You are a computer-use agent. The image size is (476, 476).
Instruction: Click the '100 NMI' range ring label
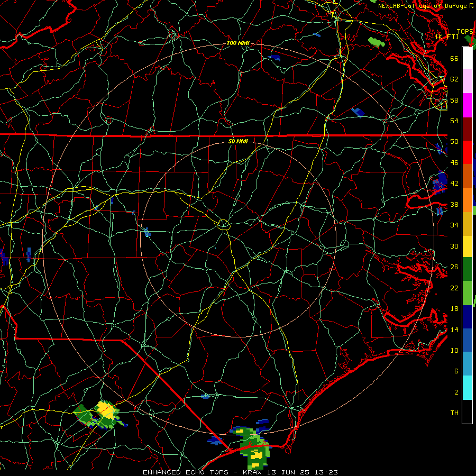[238, 43]
